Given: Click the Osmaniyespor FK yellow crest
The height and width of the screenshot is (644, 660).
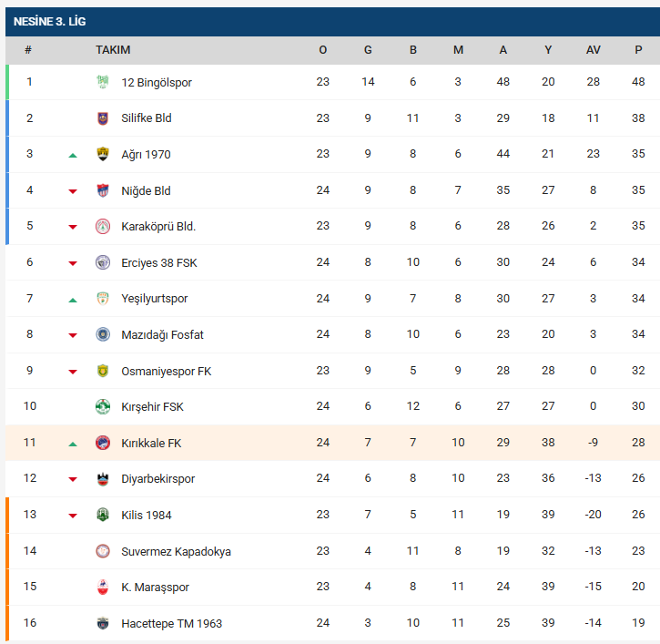Looking at the screenshot, I should pos(103,371).
